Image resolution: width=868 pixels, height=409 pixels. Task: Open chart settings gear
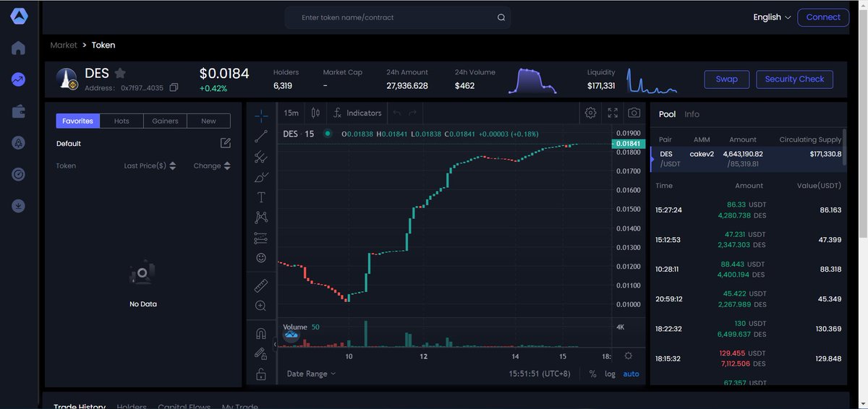tap(590, 113)
